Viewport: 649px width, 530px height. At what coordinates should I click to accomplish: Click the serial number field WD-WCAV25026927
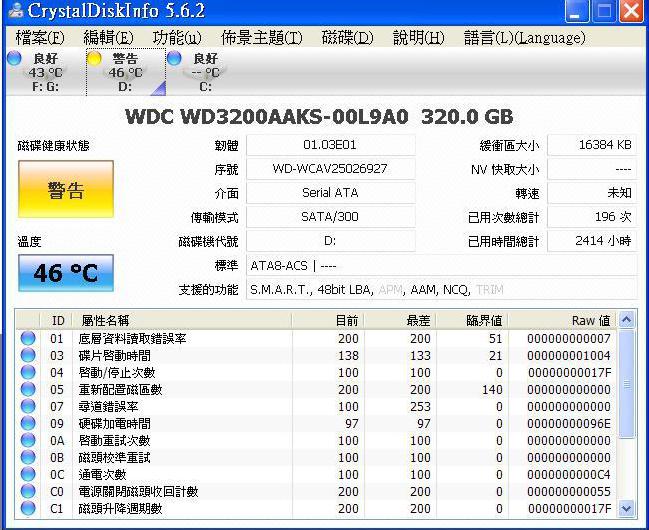[x=331, y=169]
